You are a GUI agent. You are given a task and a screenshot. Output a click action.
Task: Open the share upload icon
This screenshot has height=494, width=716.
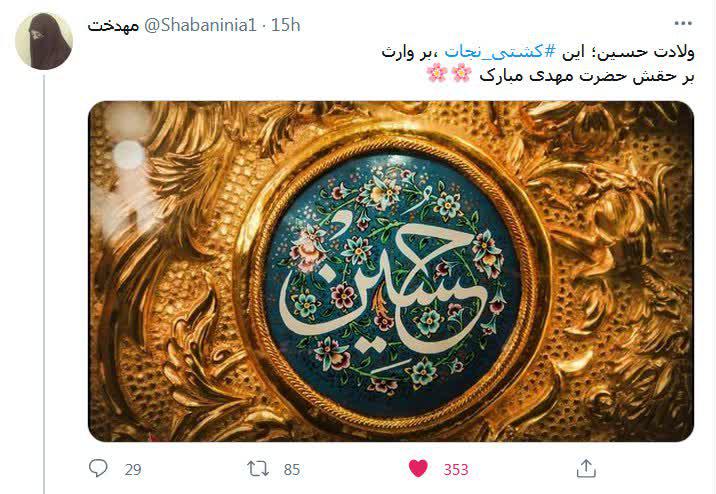click(586, 468)
